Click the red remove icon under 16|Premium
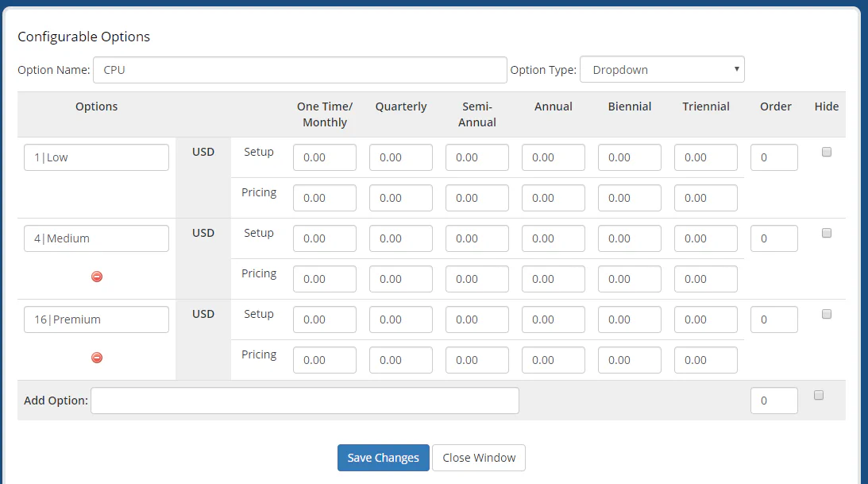The height and width of the screenshot is (484, 868). click(x=97, y=358)
